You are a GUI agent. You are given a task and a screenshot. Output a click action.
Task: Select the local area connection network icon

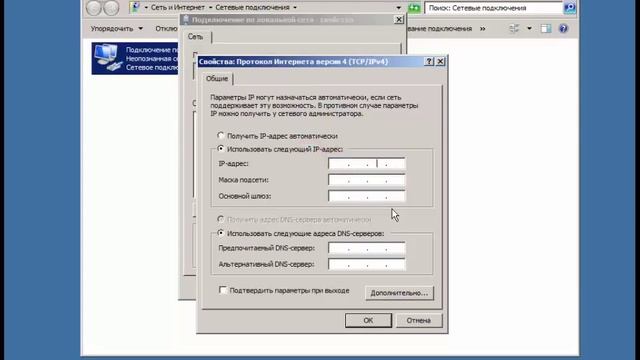click(x=107, y=58)
